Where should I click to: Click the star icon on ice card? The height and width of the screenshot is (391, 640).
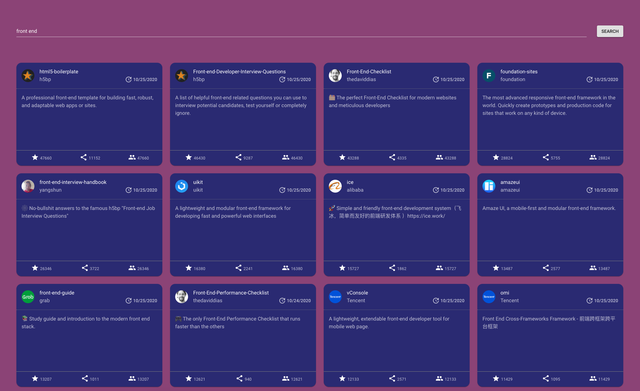[342, 268]
